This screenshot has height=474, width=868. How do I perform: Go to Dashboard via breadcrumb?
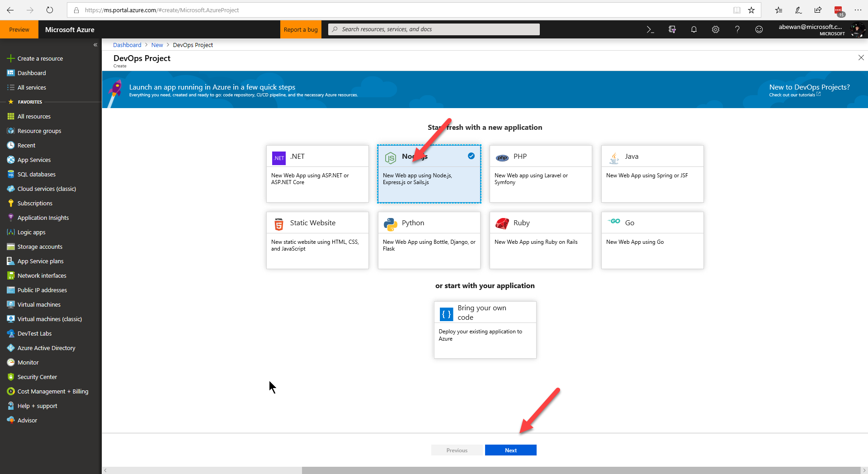(127, 45)
